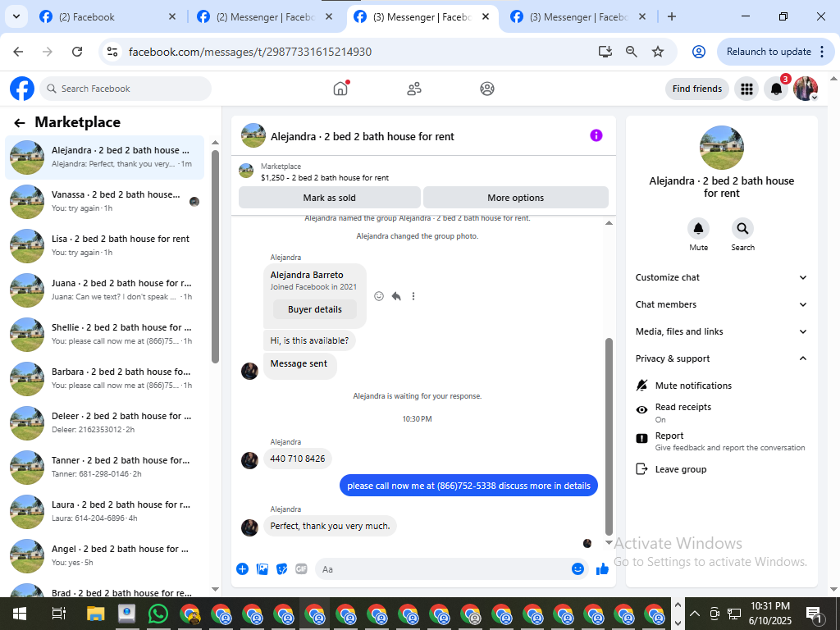Open Laura conversation with 614-204-6896

(x=104, y=512)
